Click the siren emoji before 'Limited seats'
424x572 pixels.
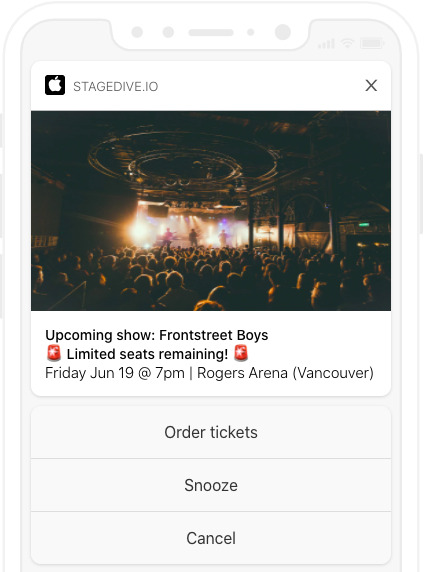click(x=54, y=353)
